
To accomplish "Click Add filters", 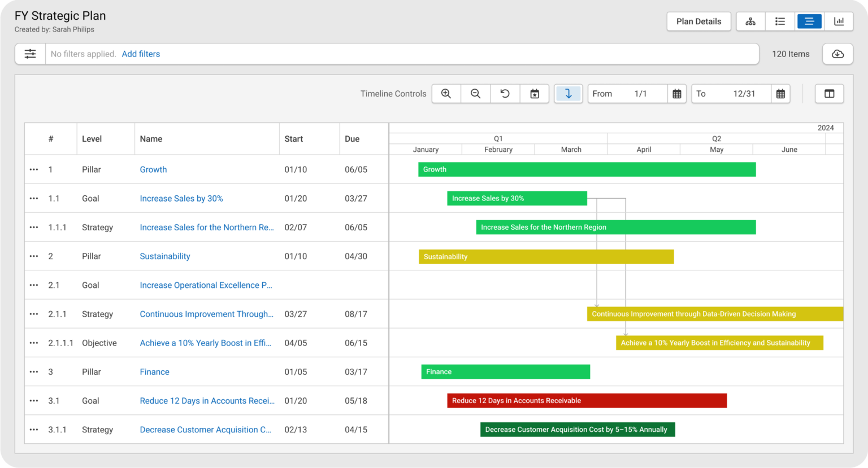I will [x=141, y=54].
